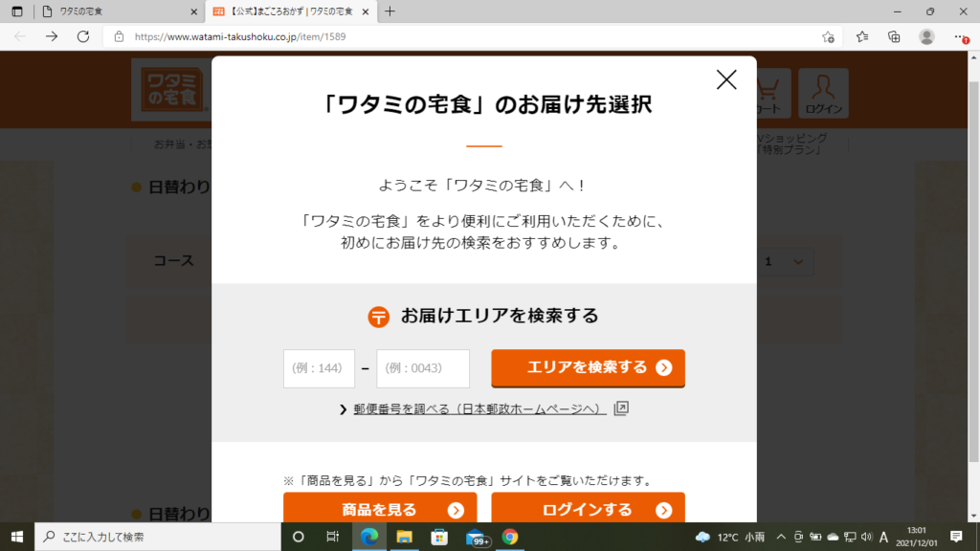Toggle the IME input mode A indicator

[x=883, y=537]
